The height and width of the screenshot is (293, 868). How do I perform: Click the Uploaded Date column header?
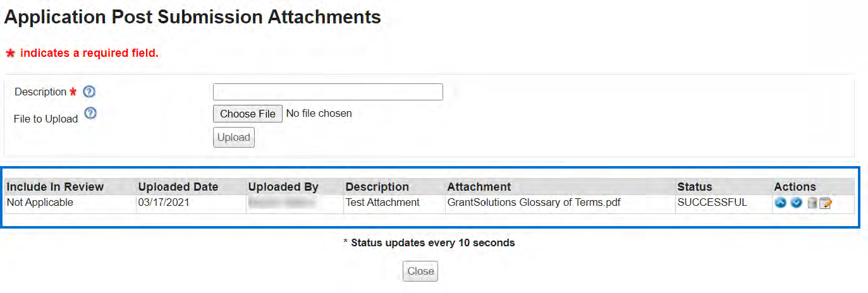178,187
